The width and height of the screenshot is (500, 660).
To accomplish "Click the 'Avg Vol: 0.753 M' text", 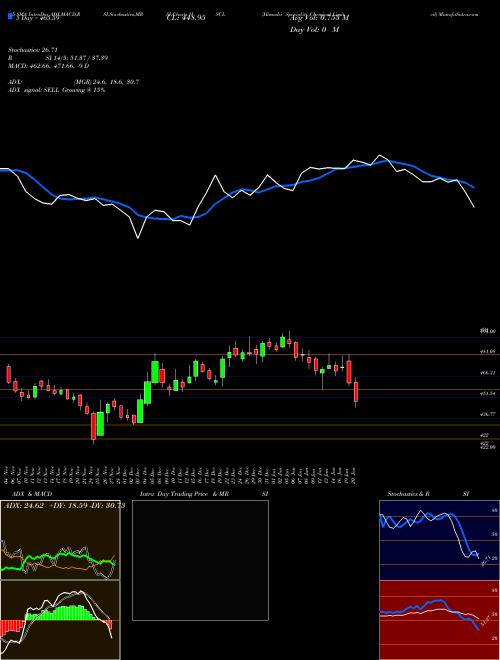I will pos(320,18).
